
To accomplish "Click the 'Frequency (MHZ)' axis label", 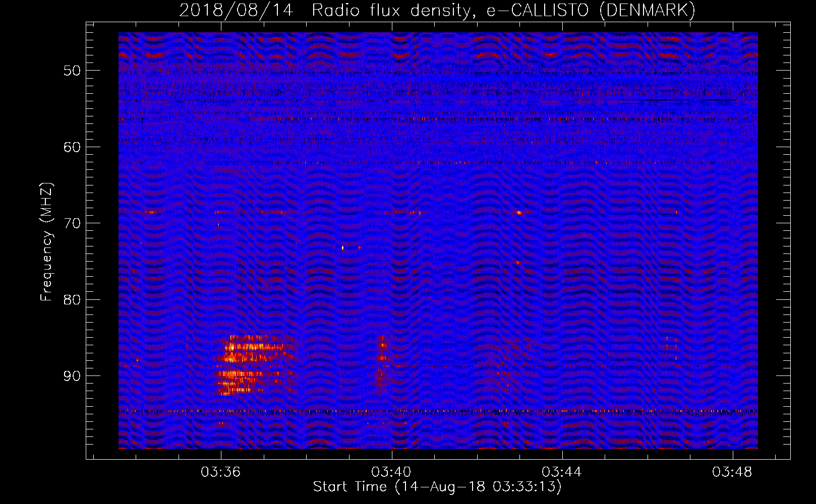I will (46, 242).
